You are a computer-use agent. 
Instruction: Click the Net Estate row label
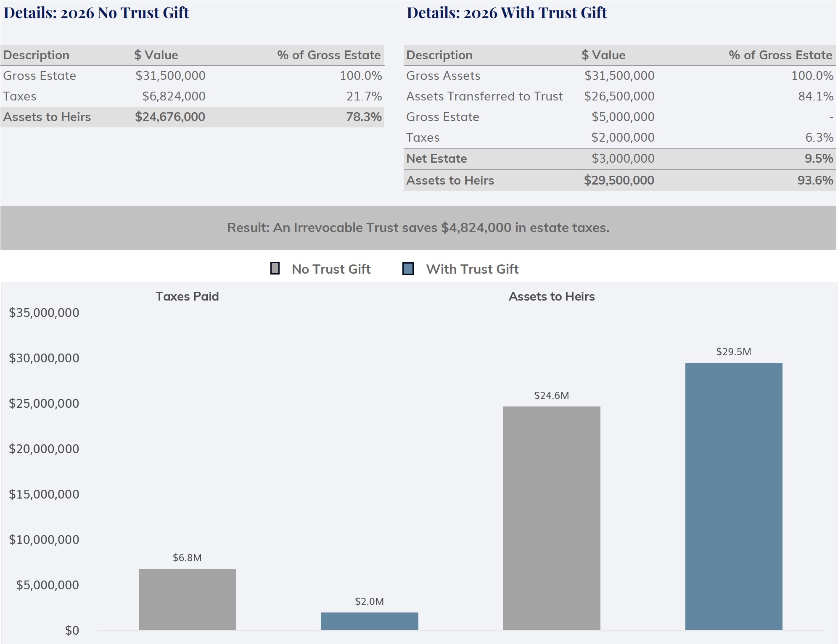click(436, 158)
